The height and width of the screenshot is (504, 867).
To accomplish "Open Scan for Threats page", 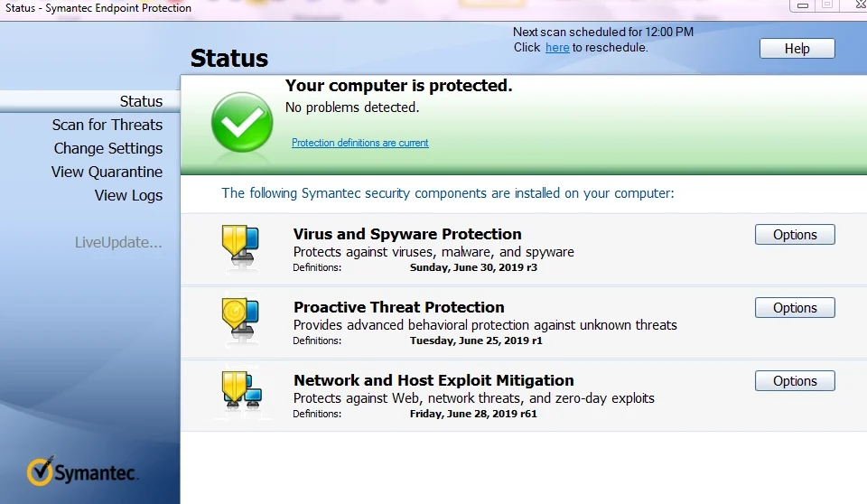I will pyautogui.click(x=107, y=125).
